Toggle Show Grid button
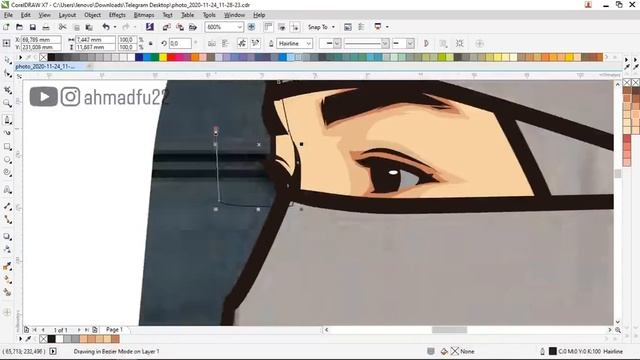This screenshot has width=640, height=360. [282, 27]
